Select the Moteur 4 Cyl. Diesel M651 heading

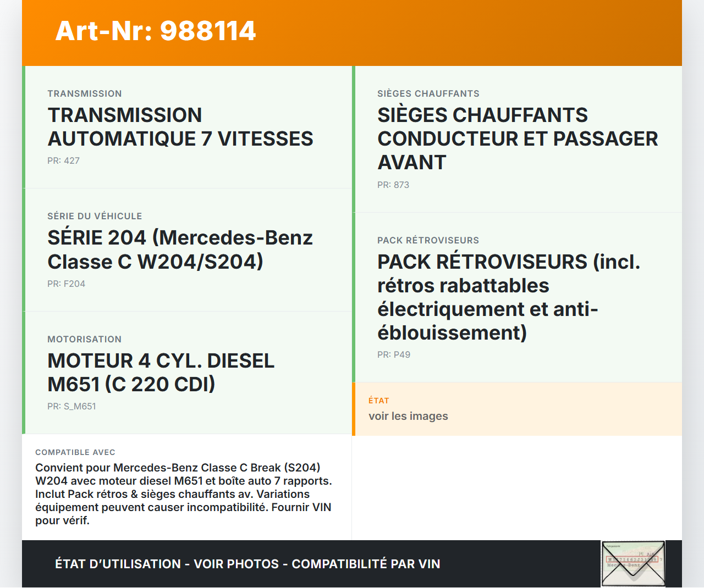tap(161, 373)
